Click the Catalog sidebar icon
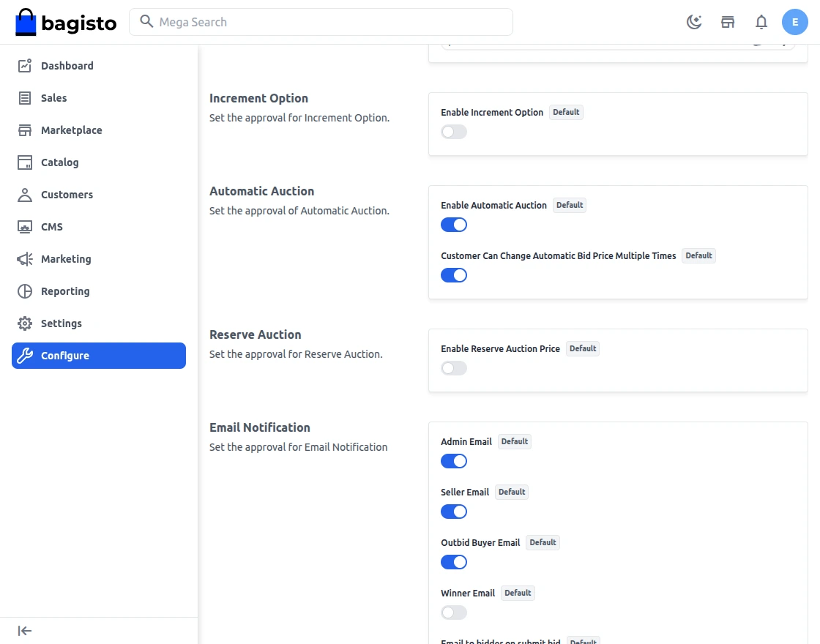820x644 pixels. (25, 162)
